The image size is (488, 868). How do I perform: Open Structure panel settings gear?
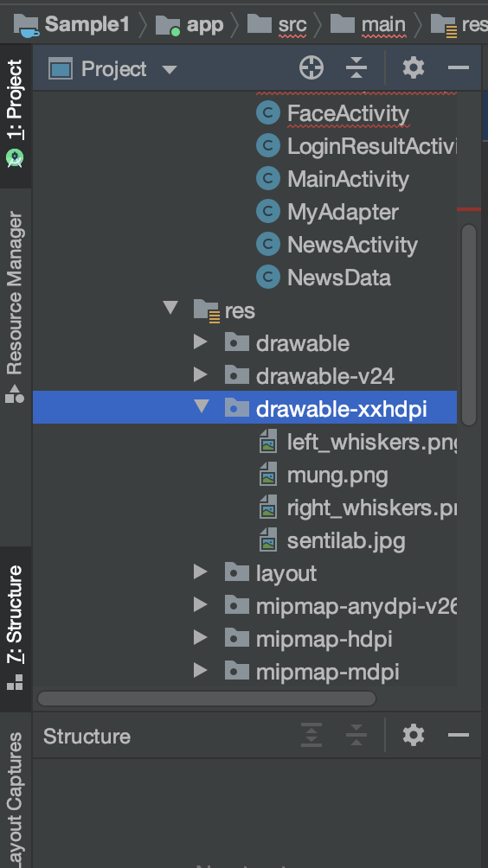tap(414, 735)
